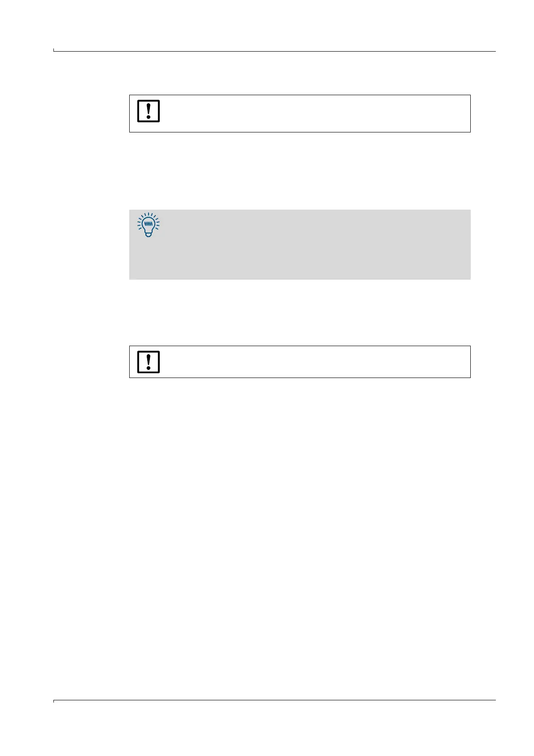Image resolution: width=534 pixels, height=756 pixels.
Task: Click the blank left margin beside the gray tip box
Action: (90, 245)
